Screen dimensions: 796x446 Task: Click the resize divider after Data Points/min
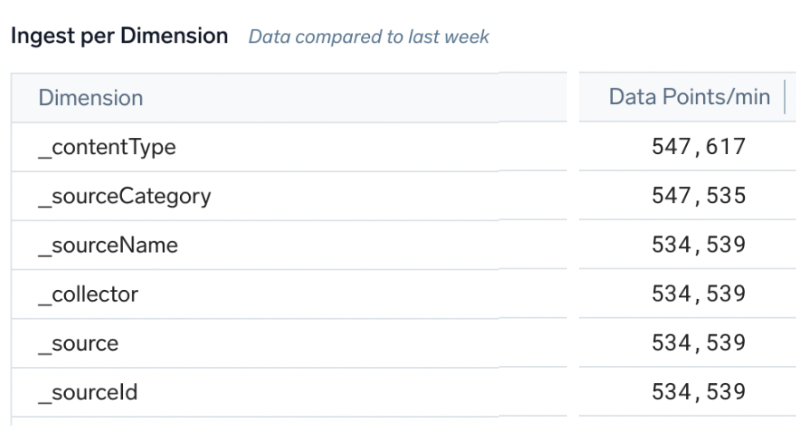784,97
